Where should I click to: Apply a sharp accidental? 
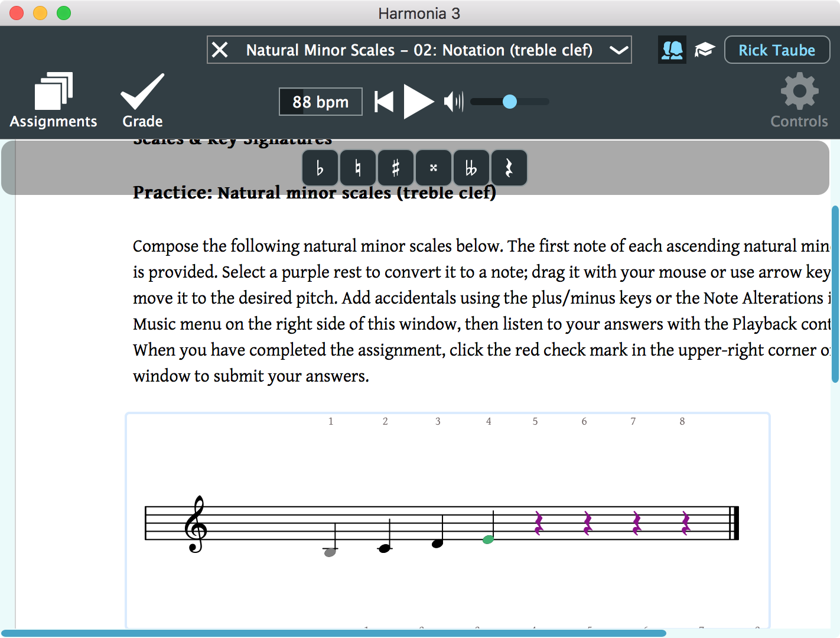pyautogui.click(x=396, y=168)
